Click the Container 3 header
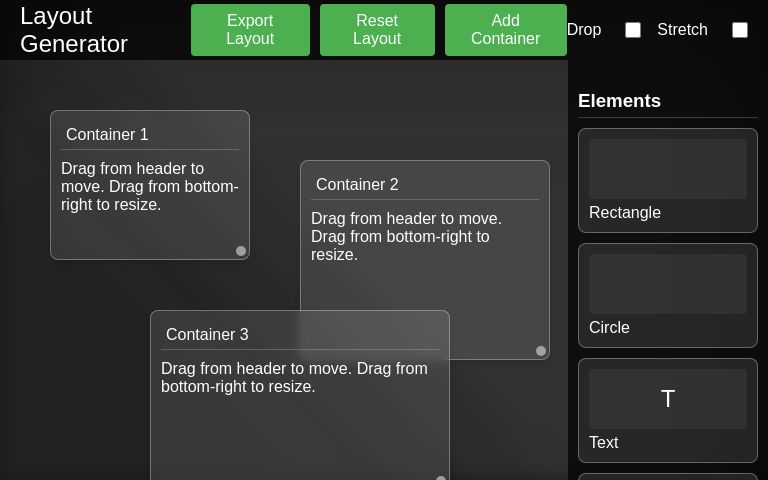 click(300, 334)
